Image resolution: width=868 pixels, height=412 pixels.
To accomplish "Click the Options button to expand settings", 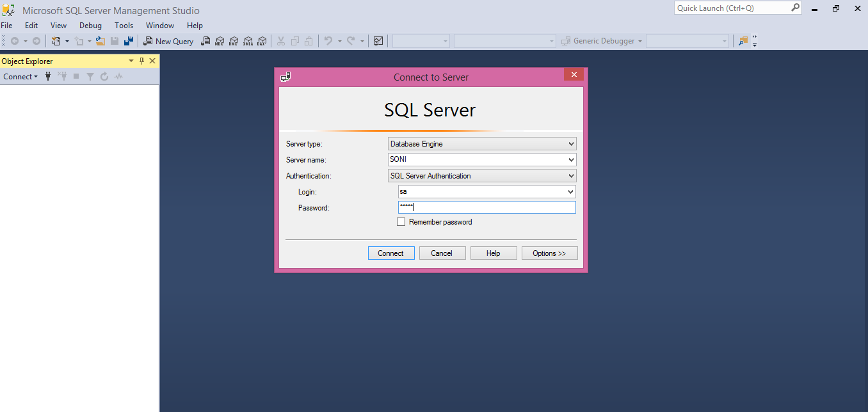I will click(x=549, y=253).
